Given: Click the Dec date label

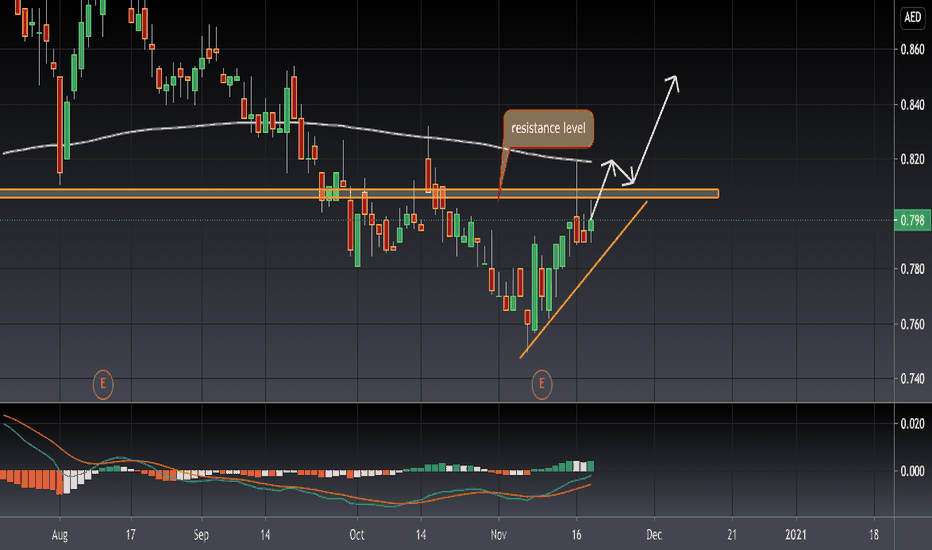Looking at the screenshot, I should point(654,535).
